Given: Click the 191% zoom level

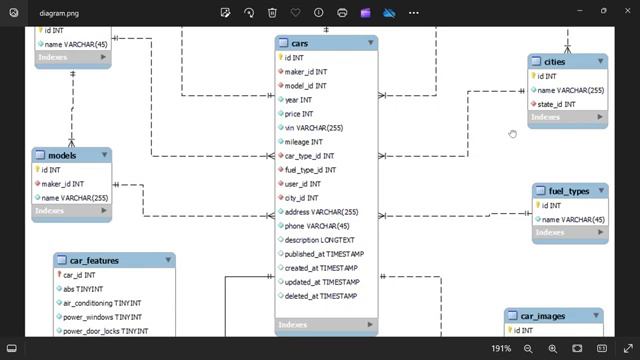Looking at the screenshot, I should click(501, 349).
